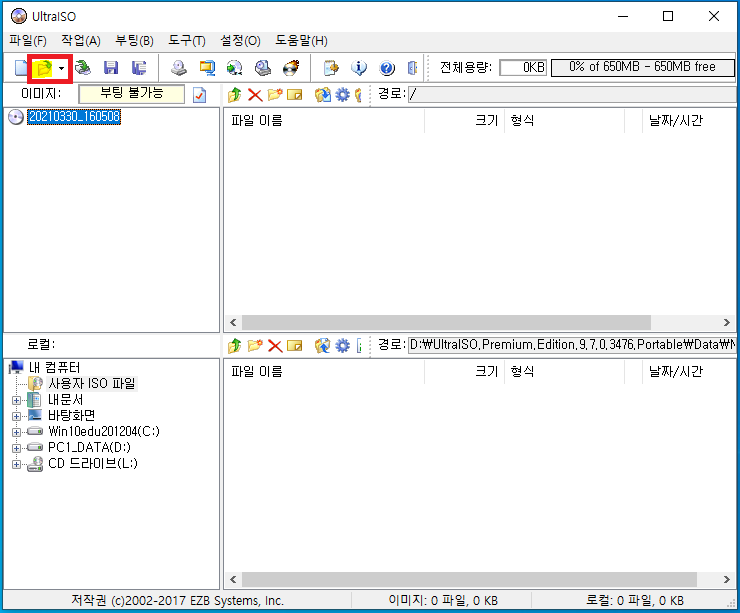The height and width of the screenshot is (613, 740).
Task: Sort local pane by 형식 column
Action: tap(564, 372)
